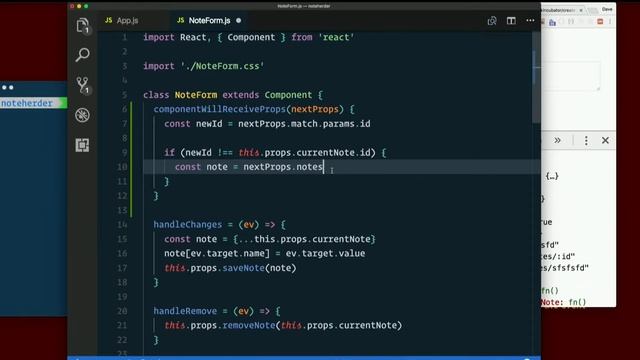This screenshot has width=640, height=360.
Task: Open the Debug icon in activity bar
Action: pyautogui.click(x=82, y=115)
